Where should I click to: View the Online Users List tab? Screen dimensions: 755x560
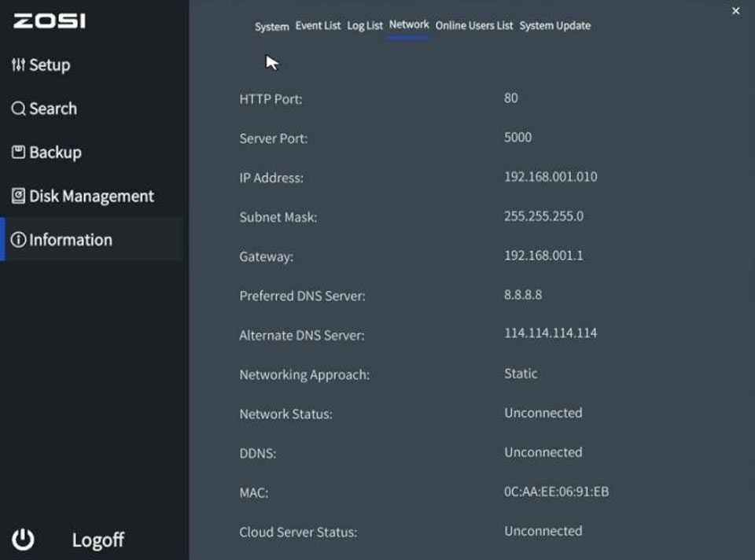coord(473,26)
